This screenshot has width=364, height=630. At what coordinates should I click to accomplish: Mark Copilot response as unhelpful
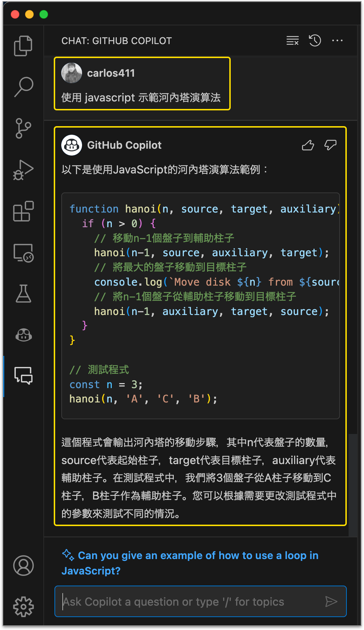point(330,145)
